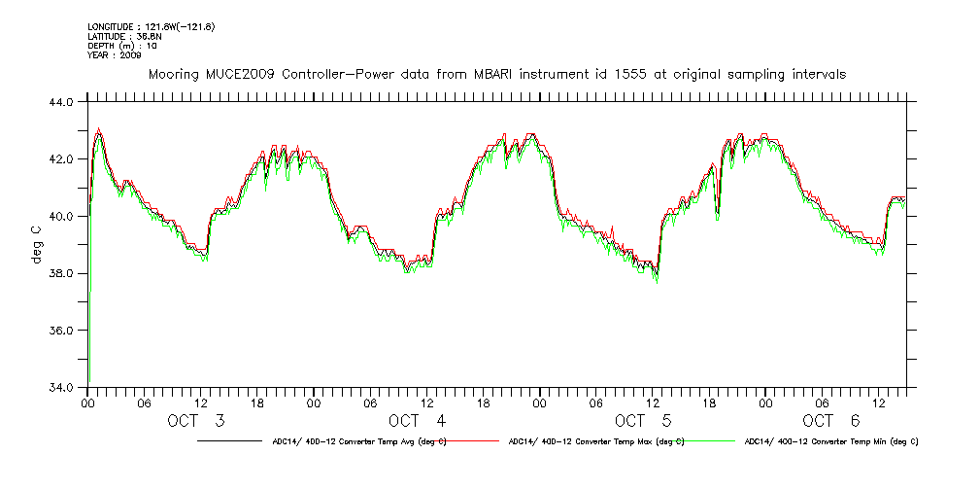Click the DEPTH (m) header line
This screenshot has height=490, width=980.
[122, 46]
